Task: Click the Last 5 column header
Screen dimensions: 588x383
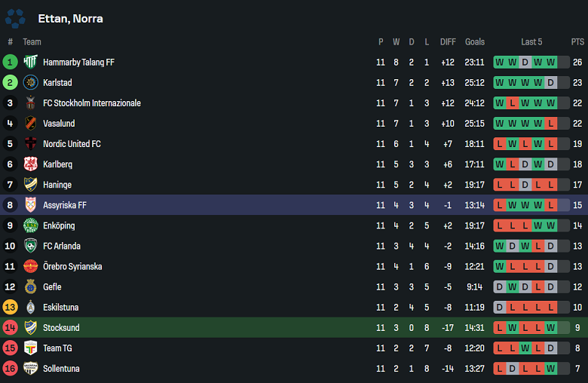Action: pos(531,42)
